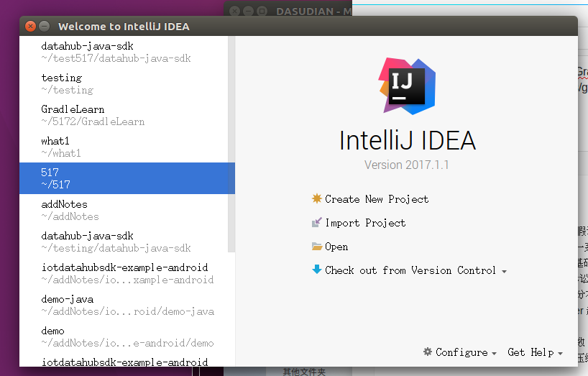Expand the Get Help arrow

coord(560,354)
